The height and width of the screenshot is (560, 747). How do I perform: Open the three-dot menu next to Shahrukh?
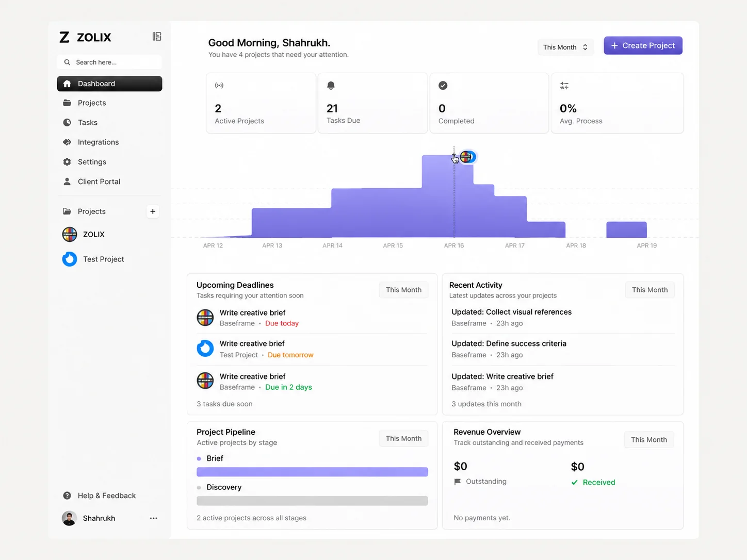(x=154, y=518)
